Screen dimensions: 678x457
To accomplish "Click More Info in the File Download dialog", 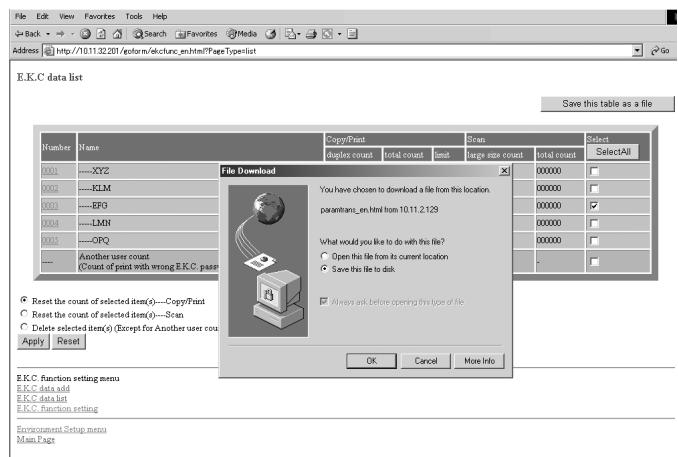I will coord(480,361).
